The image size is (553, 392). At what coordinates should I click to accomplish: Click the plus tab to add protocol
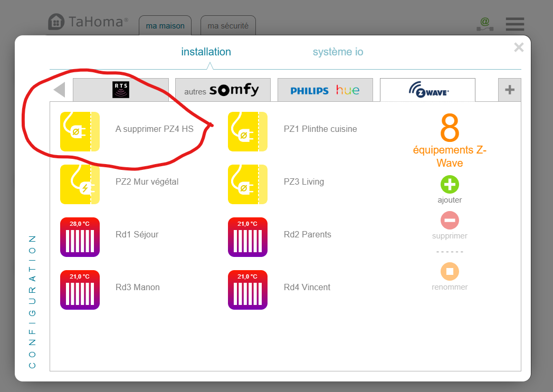pyautogui.click(x=509, y=90)
